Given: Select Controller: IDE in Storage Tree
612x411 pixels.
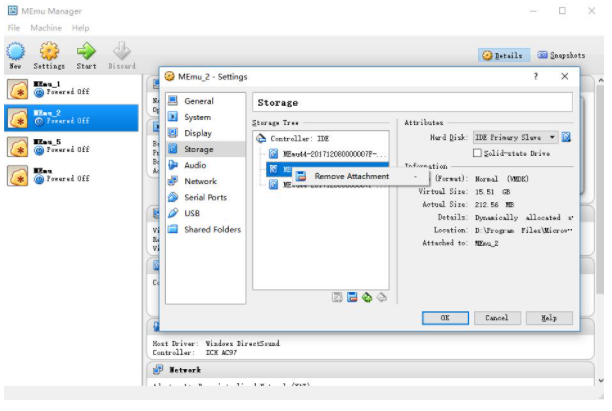Looking at the screenshot, I should click(298, 138).
